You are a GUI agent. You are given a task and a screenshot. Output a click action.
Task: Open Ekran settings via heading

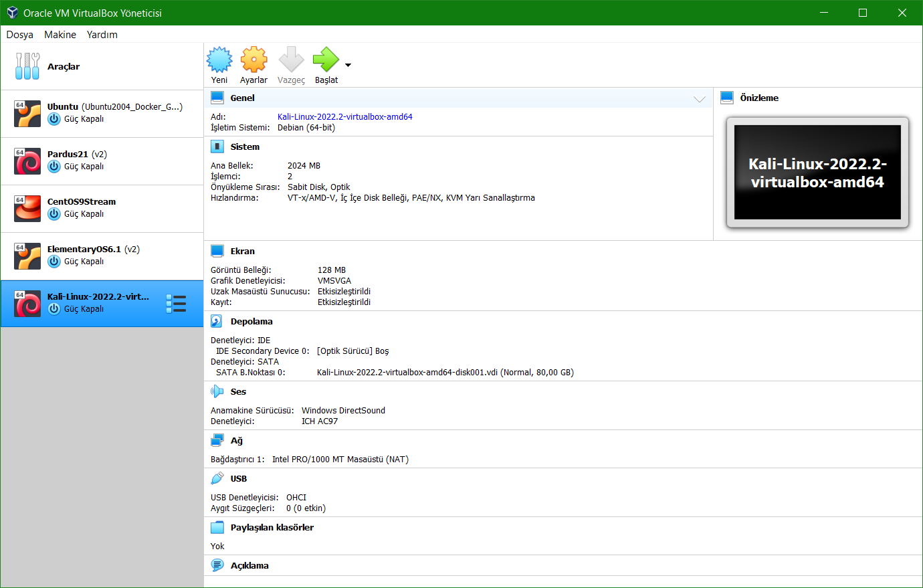tap(243, 251)
